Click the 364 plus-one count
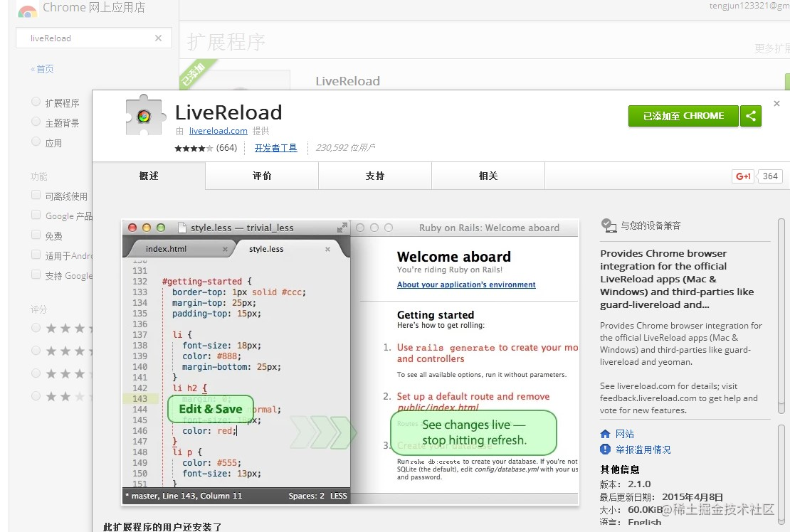 (770, 176)
